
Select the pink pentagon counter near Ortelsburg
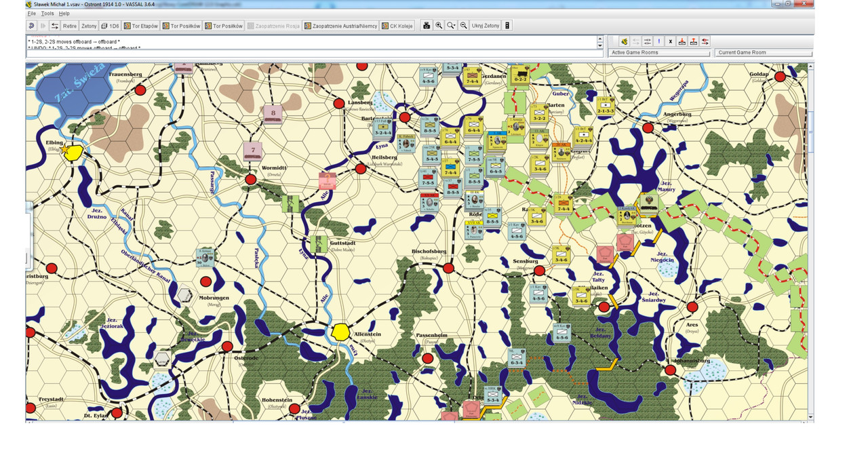point(471,410)
